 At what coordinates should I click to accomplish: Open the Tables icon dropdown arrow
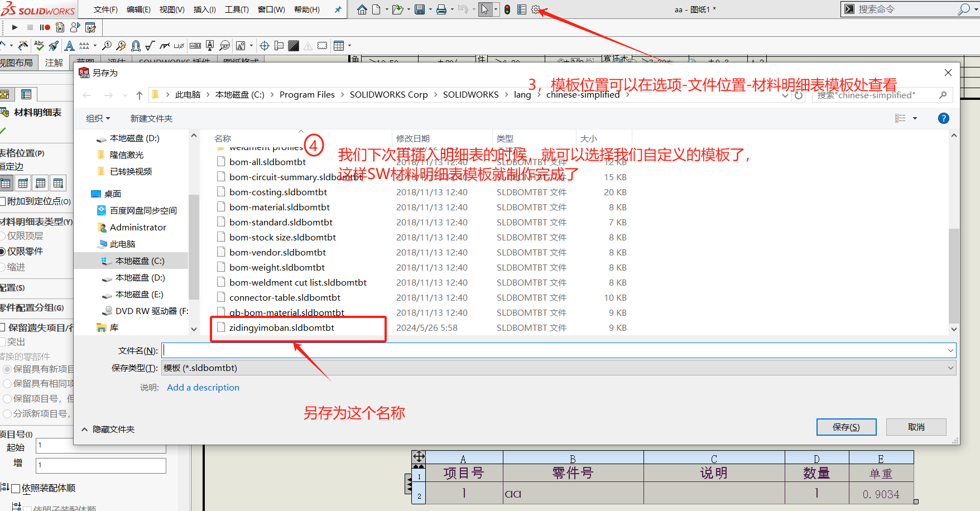point(350,46)
